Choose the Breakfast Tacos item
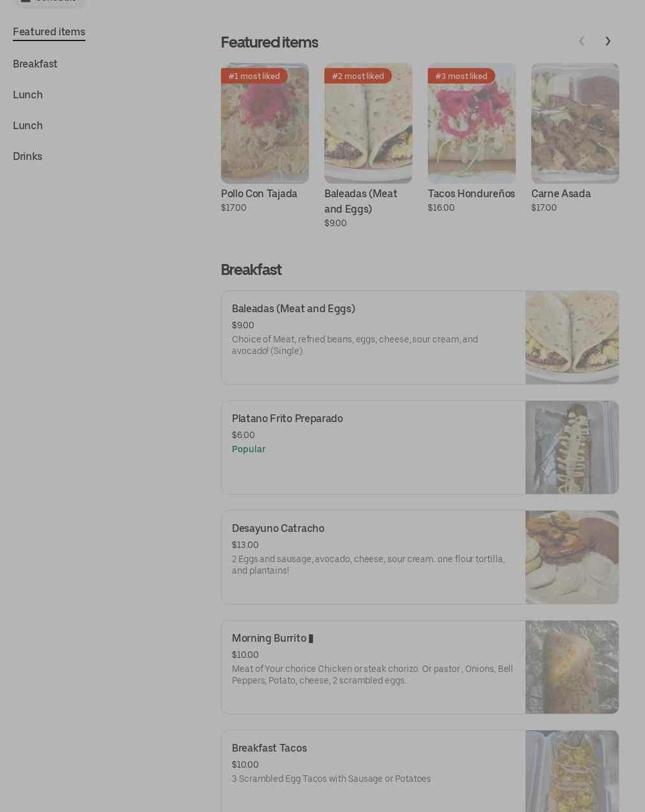Viewport: 645px width, 812px height. pyautogui.click(x=420, y=771)
